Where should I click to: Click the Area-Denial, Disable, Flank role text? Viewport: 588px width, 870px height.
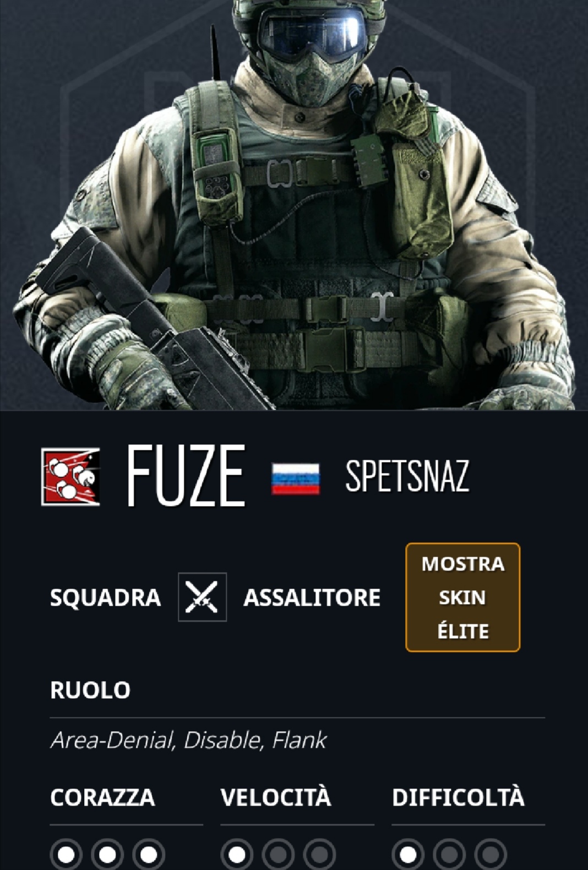coord(189,740)
